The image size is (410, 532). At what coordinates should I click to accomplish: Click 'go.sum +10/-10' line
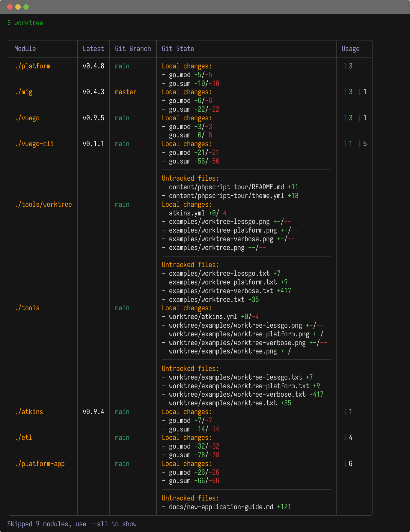tap(191, 83)
